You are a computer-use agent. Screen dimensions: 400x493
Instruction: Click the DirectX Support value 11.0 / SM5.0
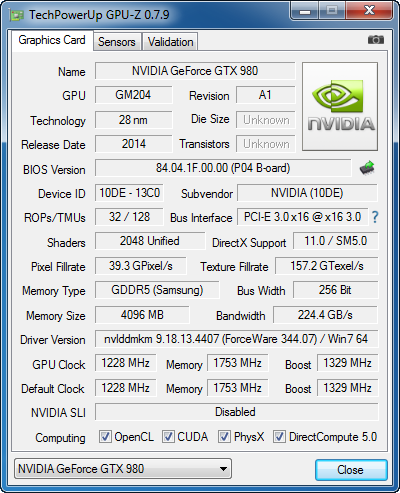point(336,241)
